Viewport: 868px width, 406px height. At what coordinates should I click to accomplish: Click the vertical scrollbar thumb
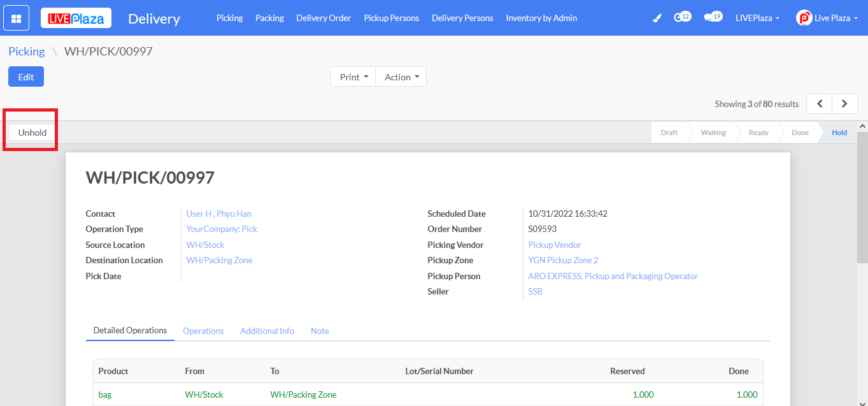862,198
